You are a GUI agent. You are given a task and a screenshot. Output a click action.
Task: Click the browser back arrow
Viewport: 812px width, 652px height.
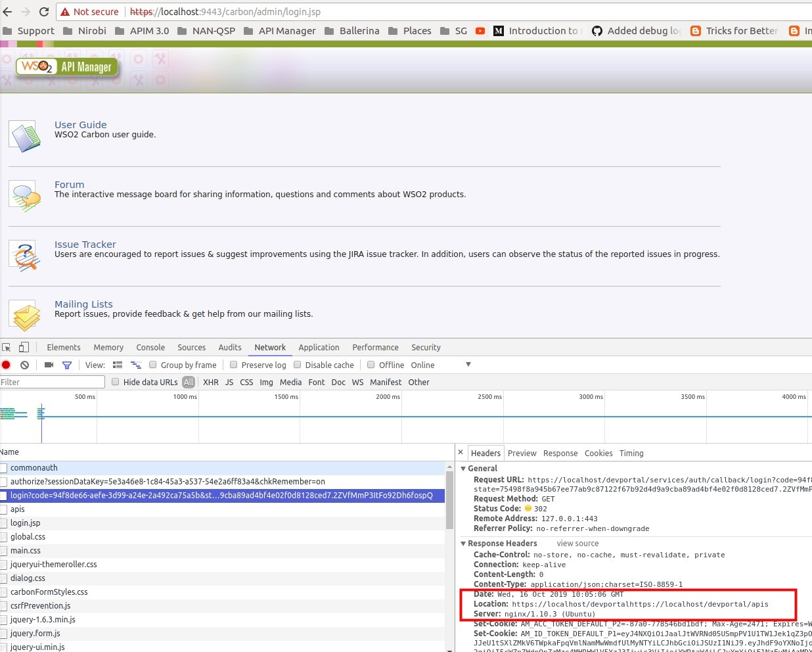[x=7, y=12]
